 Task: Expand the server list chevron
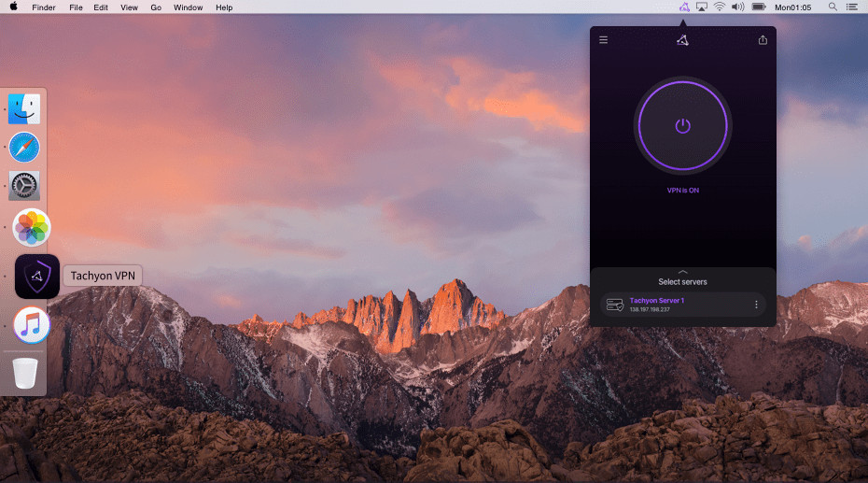coord(682,271)
